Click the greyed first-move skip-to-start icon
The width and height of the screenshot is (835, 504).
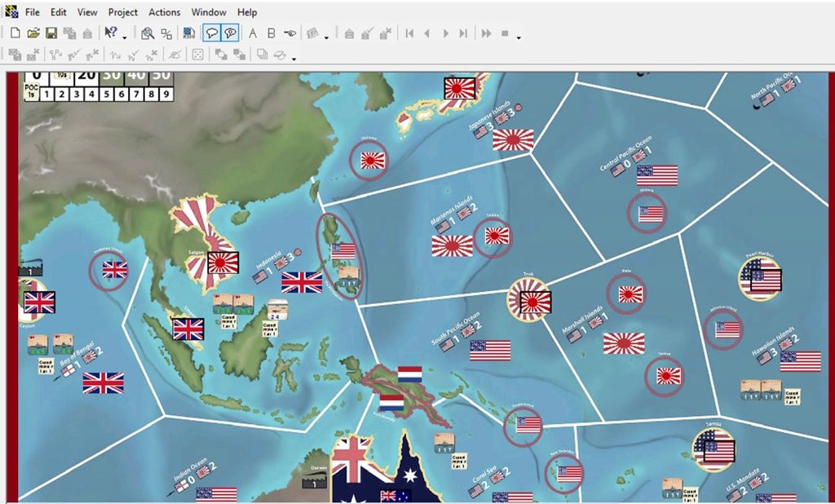[x=409, y=33]
